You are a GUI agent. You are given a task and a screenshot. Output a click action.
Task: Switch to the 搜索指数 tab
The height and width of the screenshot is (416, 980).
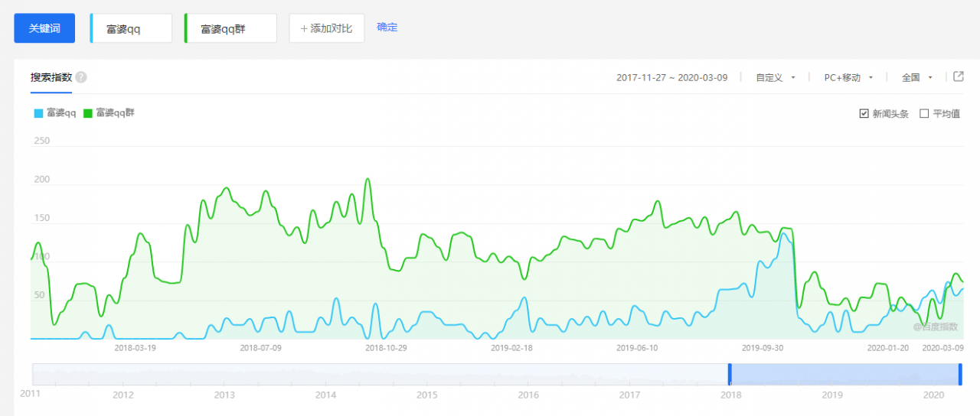(x=51, y=77)
